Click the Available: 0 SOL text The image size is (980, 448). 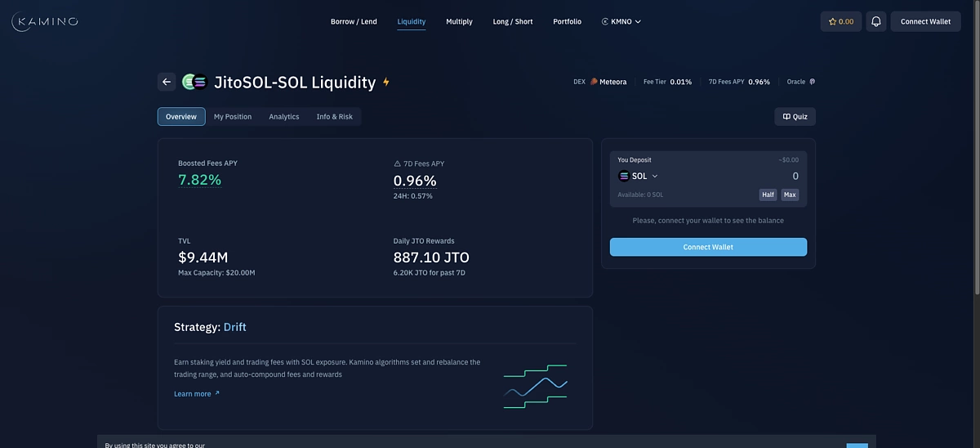[640, 195]
